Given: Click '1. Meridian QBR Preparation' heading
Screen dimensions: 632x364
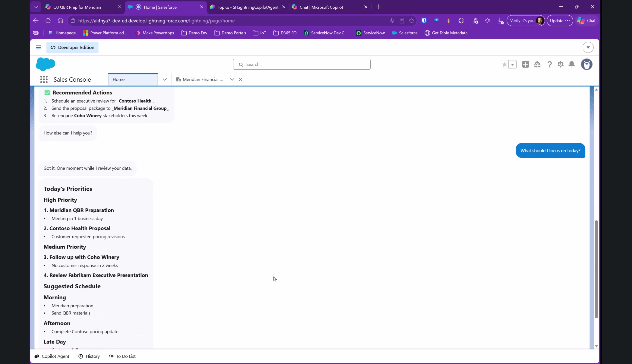Looking at the screenshot, I should pos(79,210).
